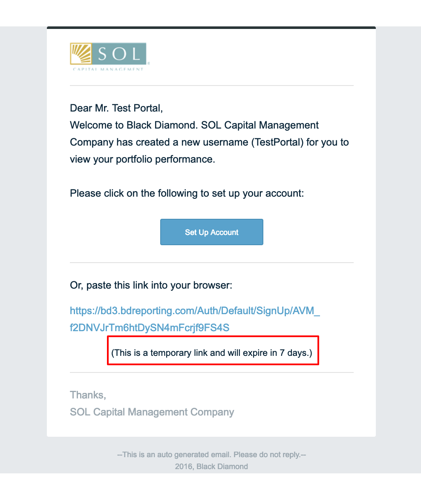The image size is (421, 504).
Task: Click the "Thanks," closing text
Action: pos(88,395)
